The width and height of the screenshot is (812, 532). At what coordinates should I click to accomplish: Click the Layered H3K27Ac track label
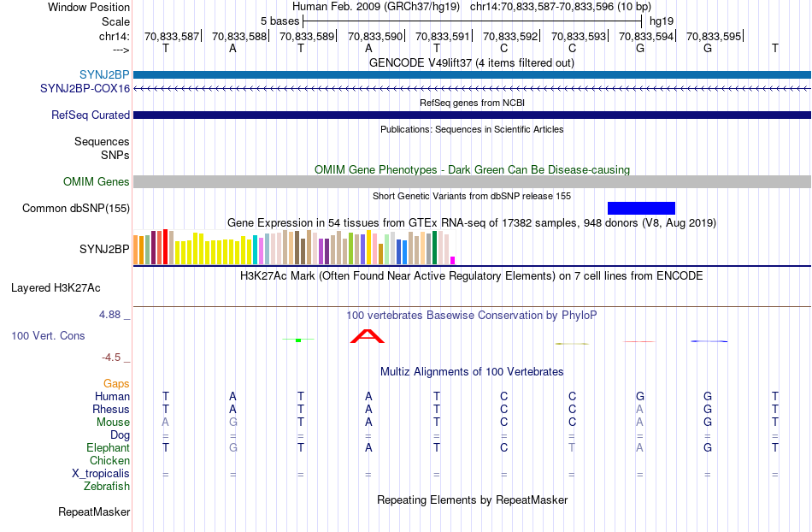pyautogui.click(x=56, y=288)
